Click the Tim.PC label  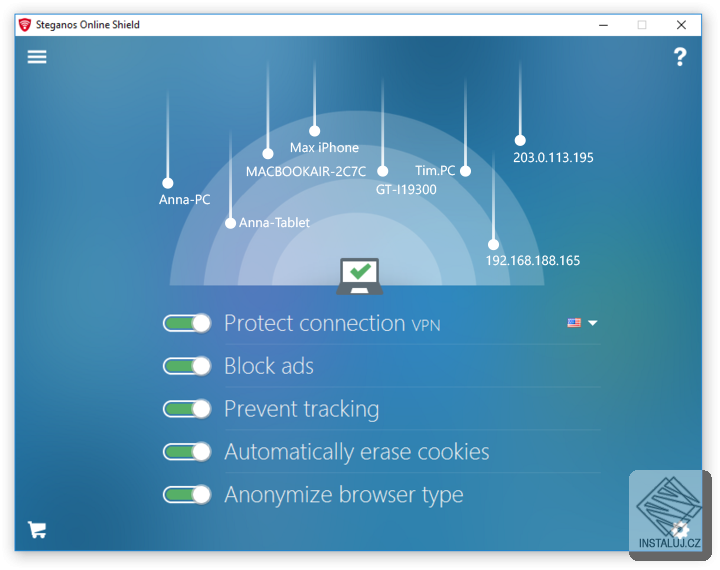tap(435, 171)
